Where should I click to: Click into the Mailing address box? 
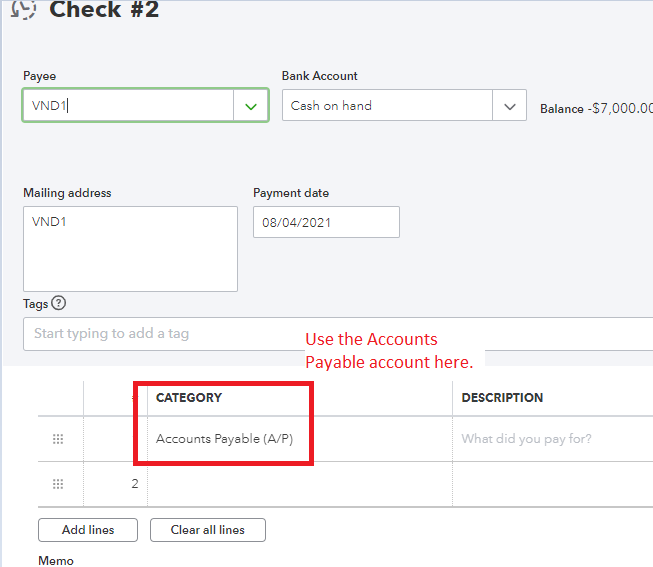tap(130, 249)
